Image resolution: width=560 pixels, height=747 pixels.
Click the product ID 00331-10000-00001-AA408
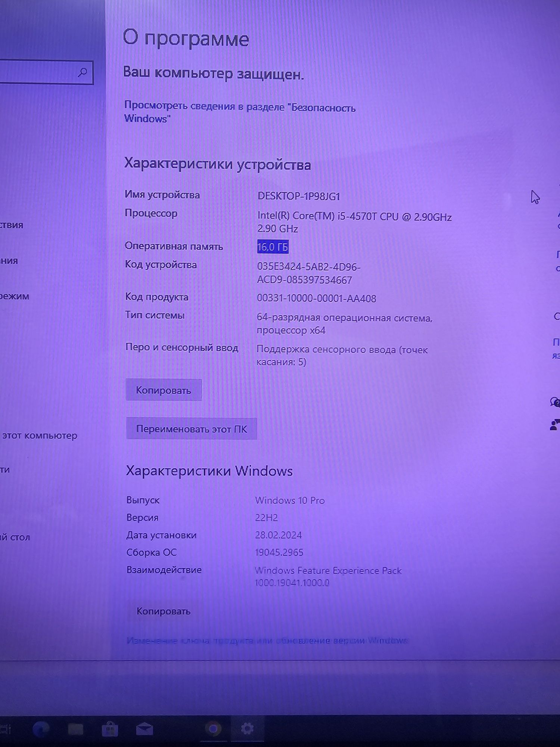click(317, 298)
